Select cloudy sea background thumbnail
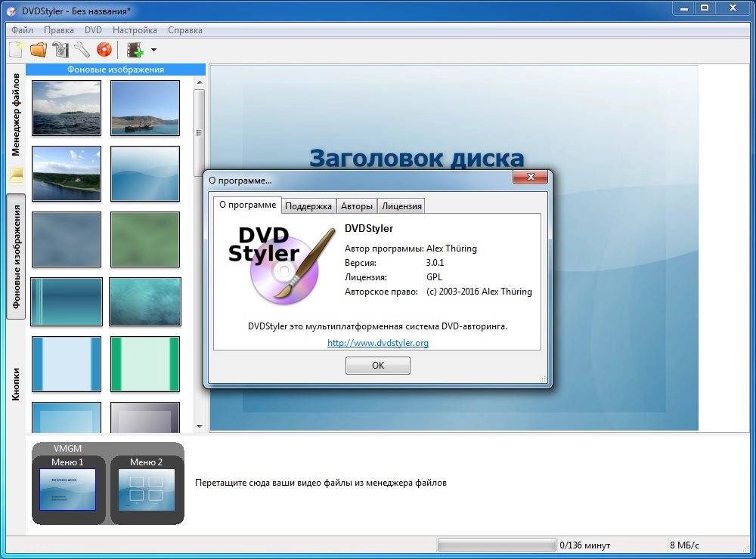Viewport: 756px width, 559px height. [x=67, y=108]
